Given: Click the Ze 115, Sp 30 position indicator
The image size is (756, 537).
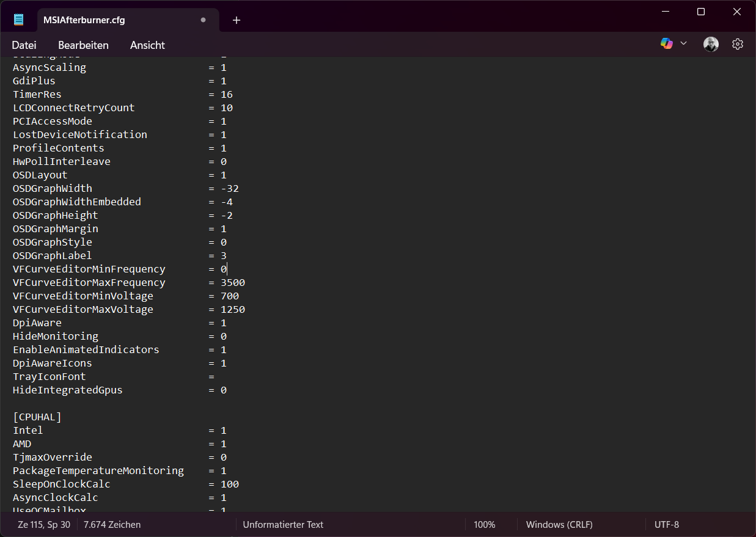Looking at the screenshot, I should 44,525.
